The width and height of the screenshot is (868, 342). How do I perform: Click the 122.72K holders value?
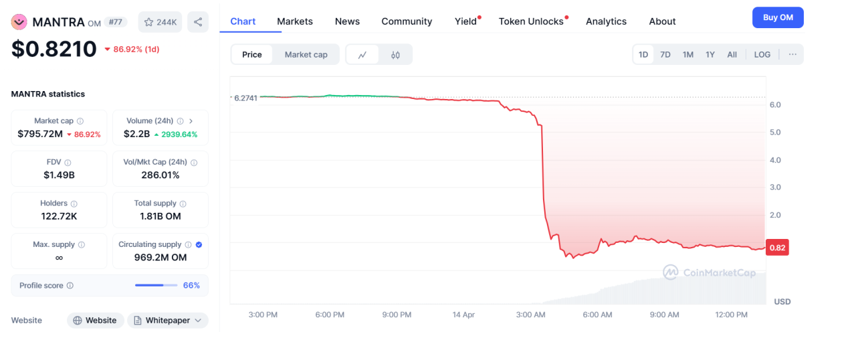tap(59, 216)
